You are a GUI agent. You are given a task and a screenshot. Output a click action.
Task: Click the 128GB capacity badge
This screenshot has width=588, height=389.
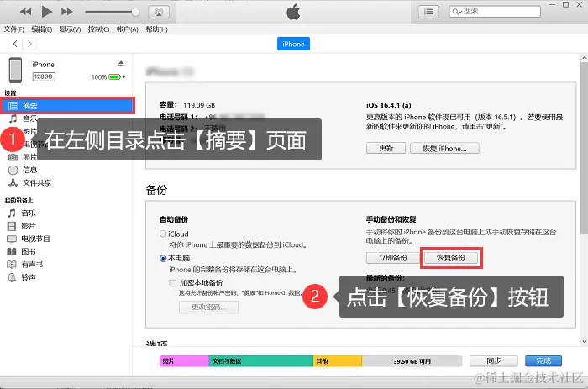coord(44,76)
